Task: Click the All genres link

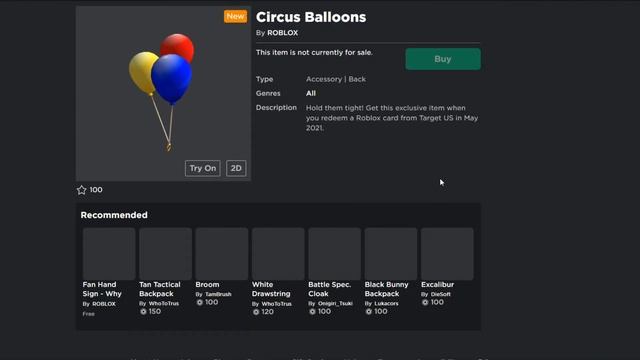Action: point(311,93)
